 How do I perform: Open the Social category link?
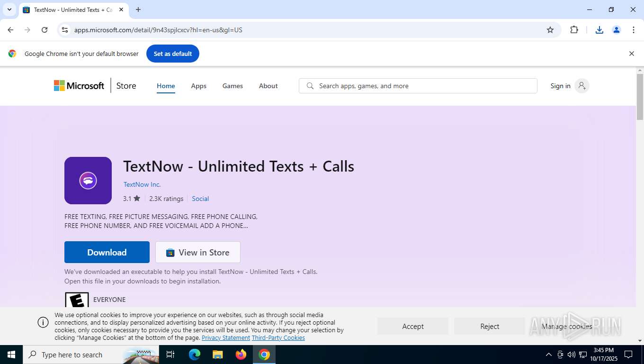pyautogui.click(x=200, y=199)
